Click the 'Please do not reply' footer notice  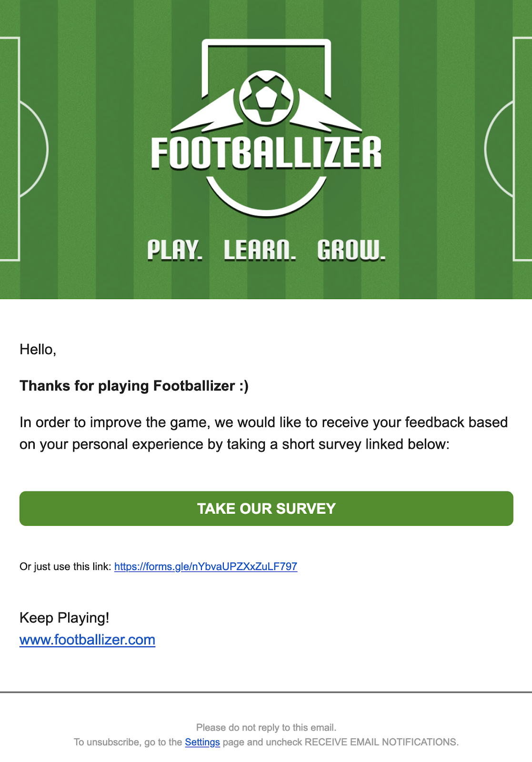[266, 727]
